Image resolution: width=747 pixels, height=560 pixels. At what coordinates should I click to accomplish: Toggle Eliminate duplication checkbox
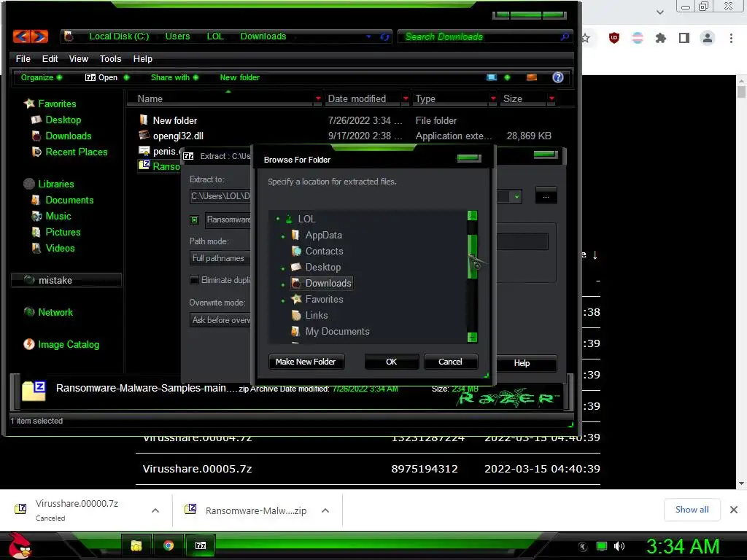point(194,280)
